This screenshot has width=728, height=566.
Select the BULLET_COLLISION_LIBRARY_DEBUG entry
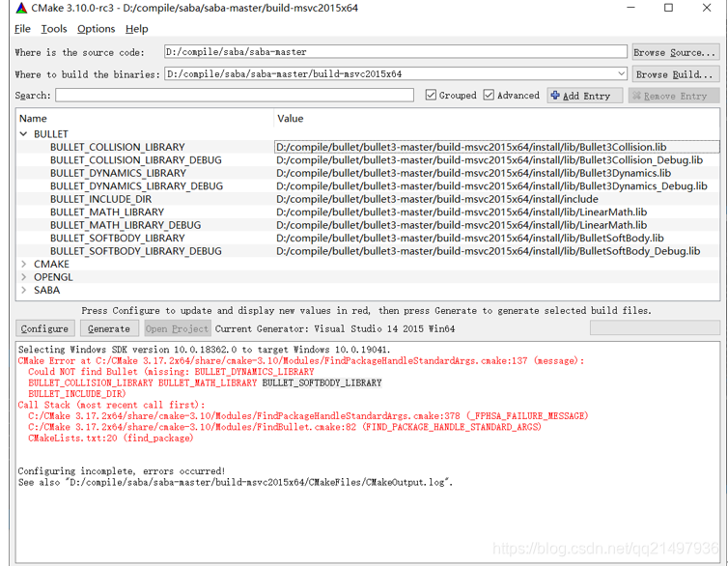[x=136, y=159]
